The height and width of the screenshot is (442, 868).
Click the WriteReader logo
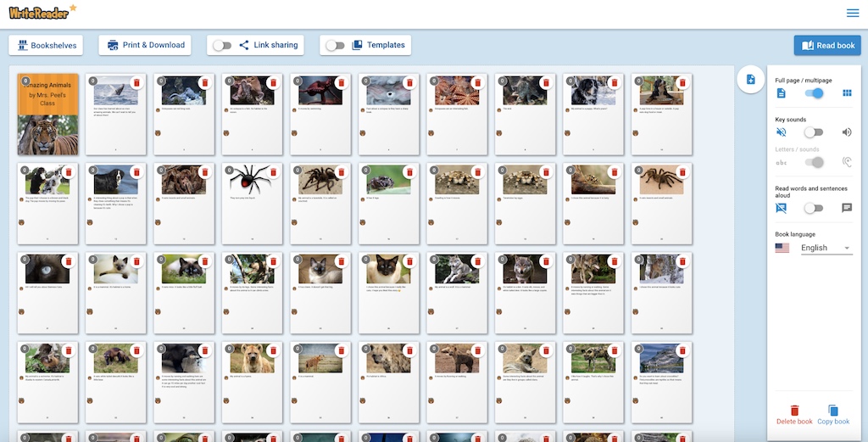(x=42, y=12)
